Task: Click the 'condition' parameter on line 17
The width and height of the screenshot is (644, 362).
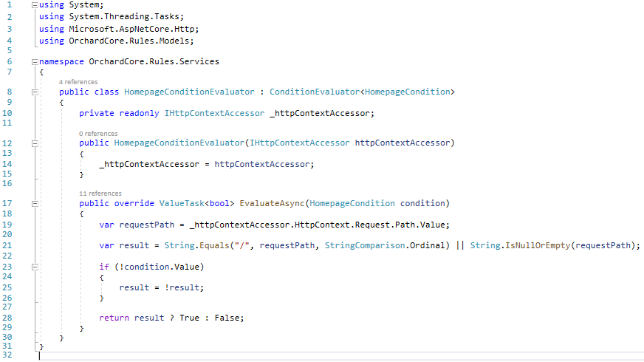Action: (x=422, y=203)
